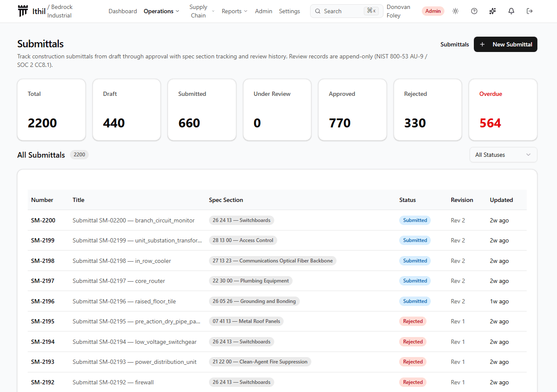
Task: Click the Clean-Agent Fire Suppression spec tag
Action: 260,362
